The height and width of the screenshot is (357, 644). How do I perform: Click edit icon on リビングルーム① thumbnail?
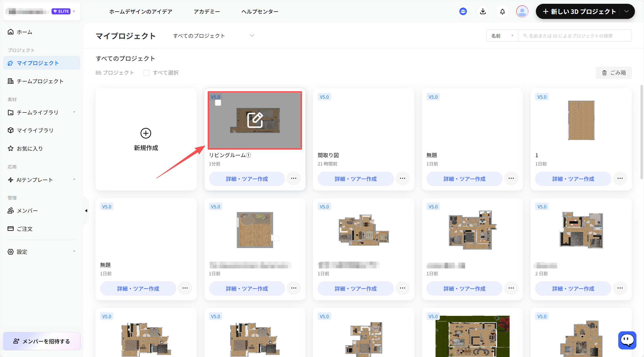tap(255, 120)
